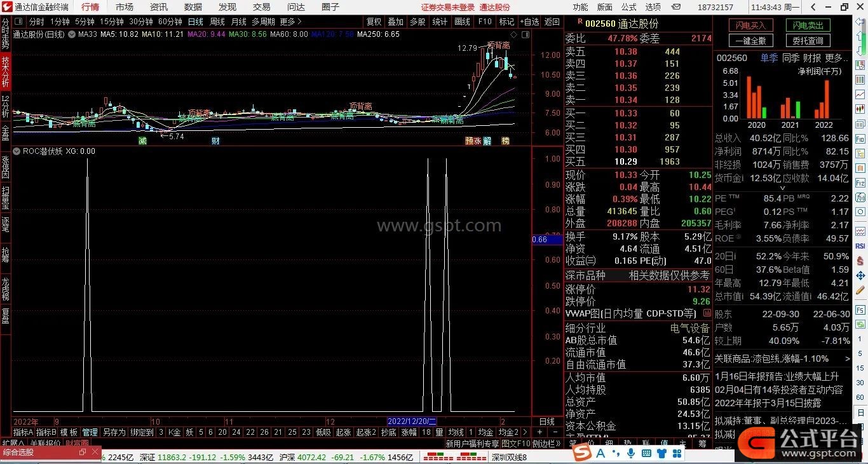
Task: Close the 综合选股 popup with its X
Action: click(95, 452)
